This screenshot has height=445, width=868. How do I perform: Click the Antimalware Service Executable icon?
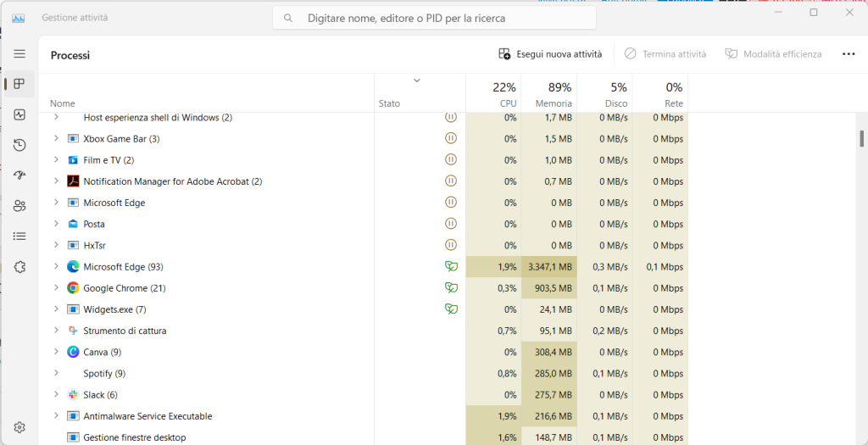[73, 416]
